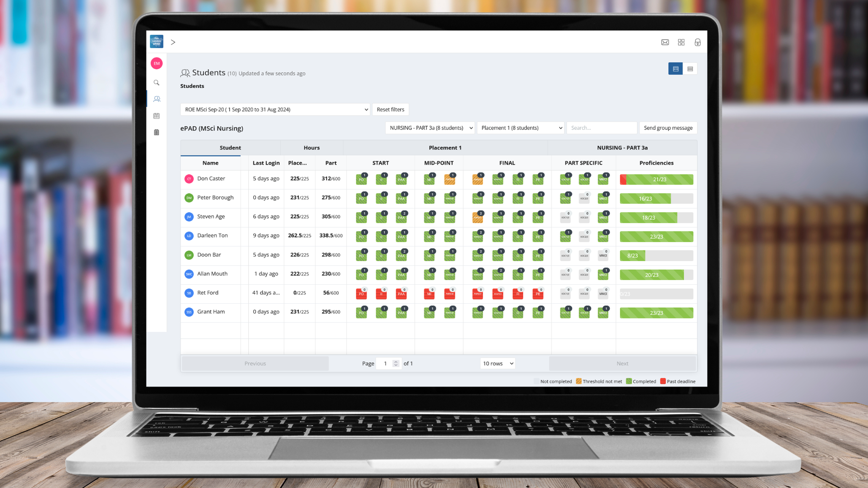
Task: Click the list view toggle icon
Action: coord(690,68)
